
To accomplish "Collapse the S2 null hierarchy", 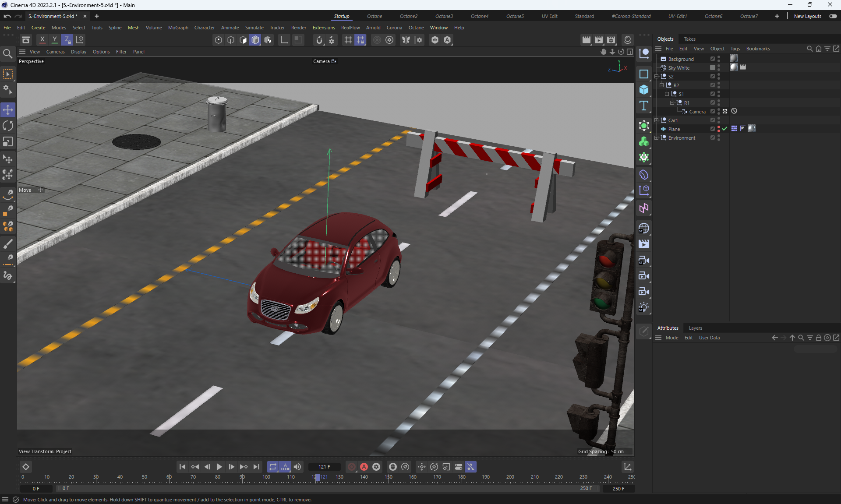I will [657, 76].
